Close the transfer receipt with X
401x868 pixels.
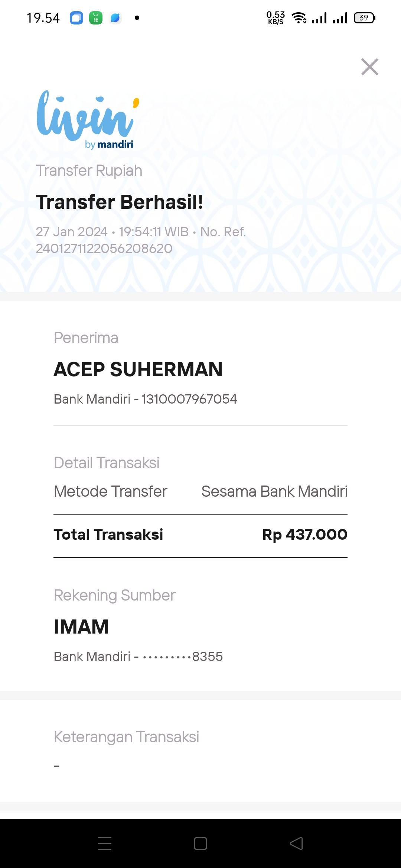coord(370,67)
